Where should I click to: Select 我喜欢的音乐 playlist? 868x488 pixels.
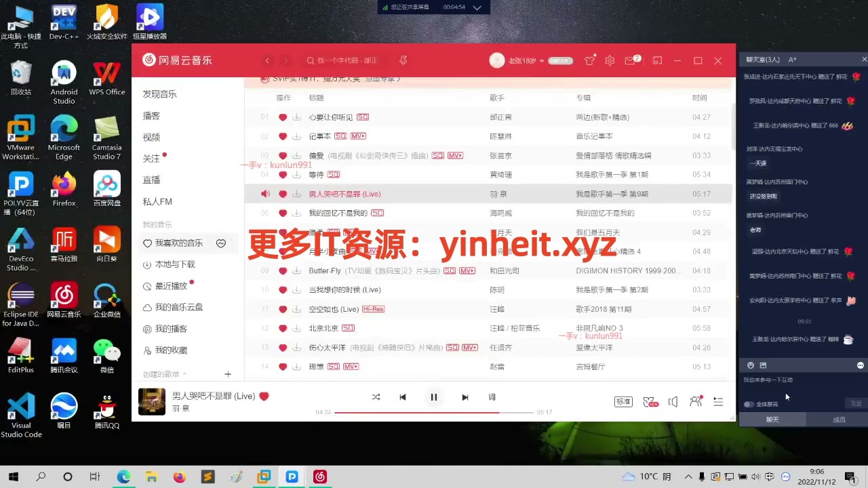(179, 243)
